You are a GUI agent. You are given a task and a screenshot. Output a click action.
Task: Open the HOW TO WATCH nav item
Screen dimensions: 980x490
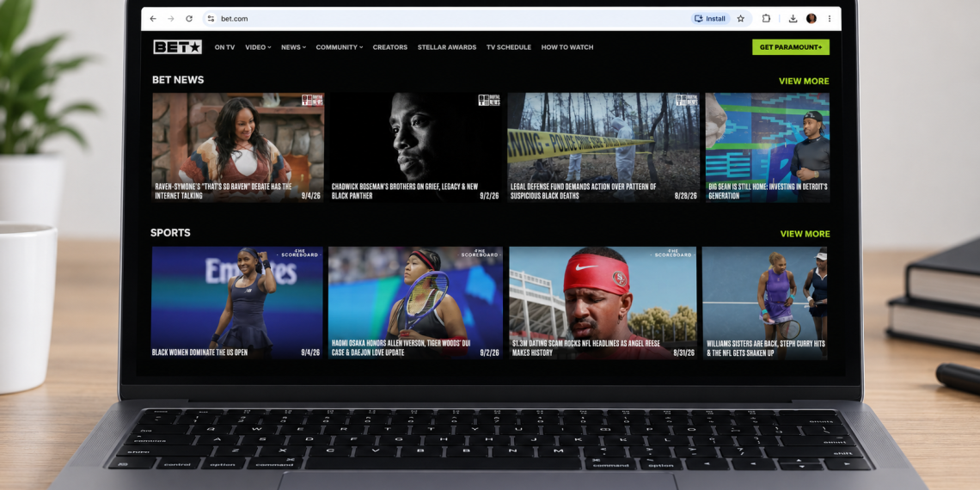pyautogui.click(x=567, y=47)
